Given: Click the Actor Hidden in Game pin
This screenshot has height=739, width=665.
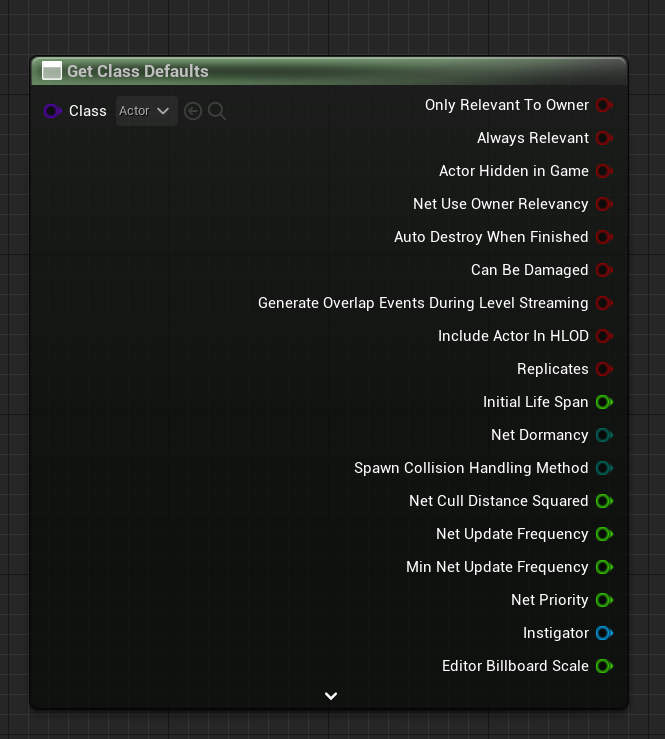Looking at the screenshot, I should [604, 171].
